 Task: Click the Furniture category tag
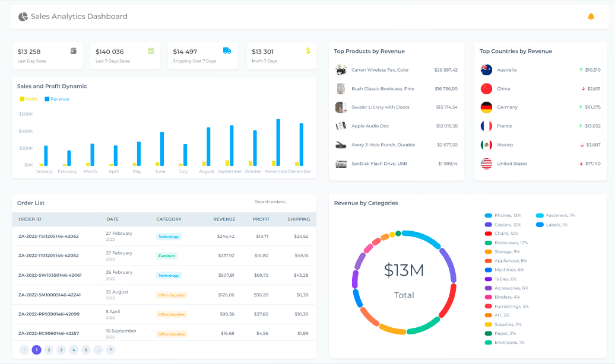pos(167,256)
